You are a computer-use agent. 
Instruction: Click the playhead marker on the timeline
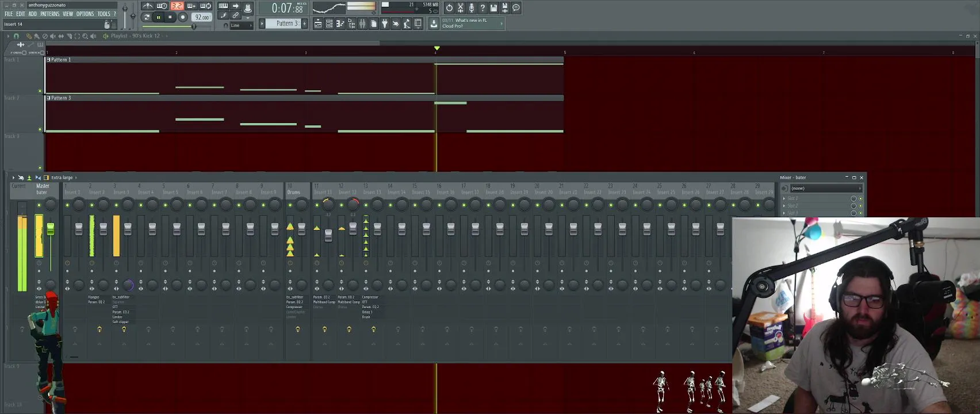pyautogui.click(x=437, y=48)
